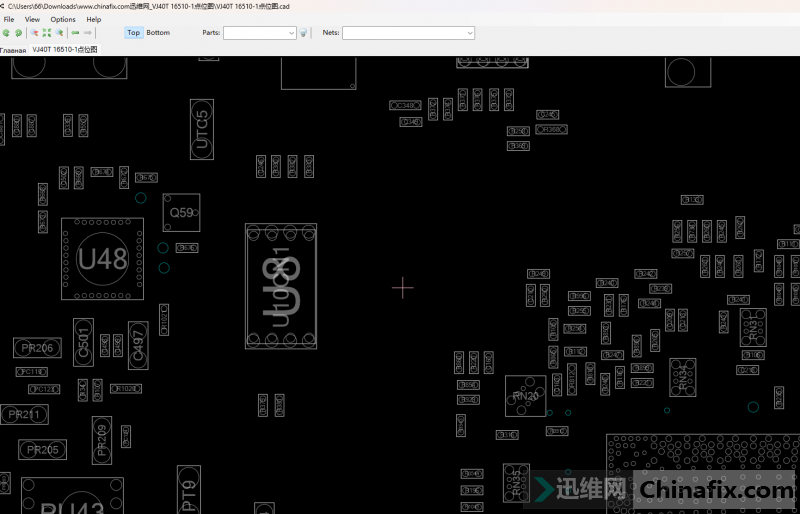Select resistor PR211 on the board

(24, 414)
